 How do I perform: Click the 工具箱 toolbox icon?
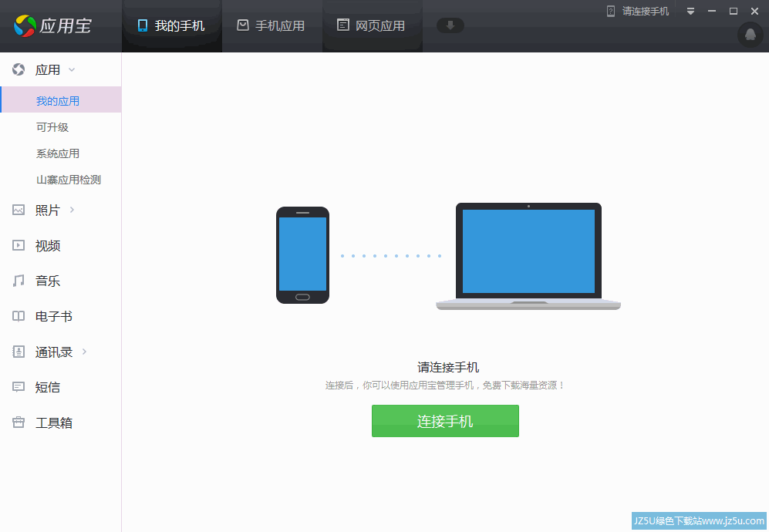[19, 423]
